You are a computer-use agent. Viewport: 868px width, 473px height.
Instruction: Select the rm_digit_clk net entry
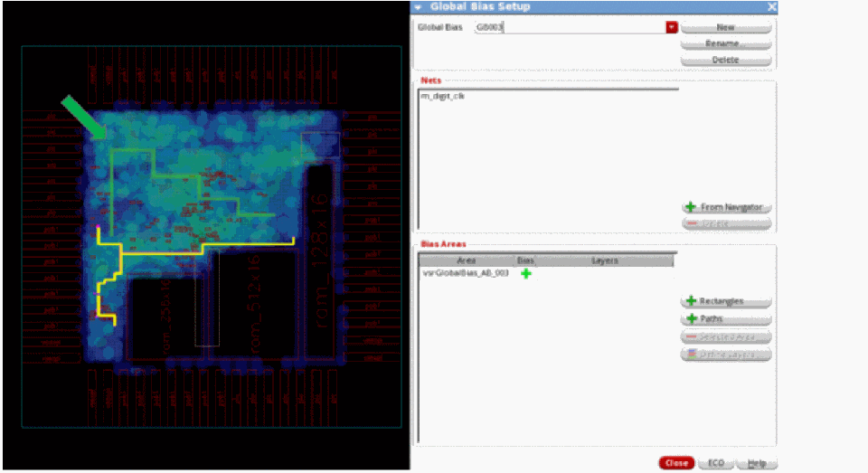[x=443, y=96]
